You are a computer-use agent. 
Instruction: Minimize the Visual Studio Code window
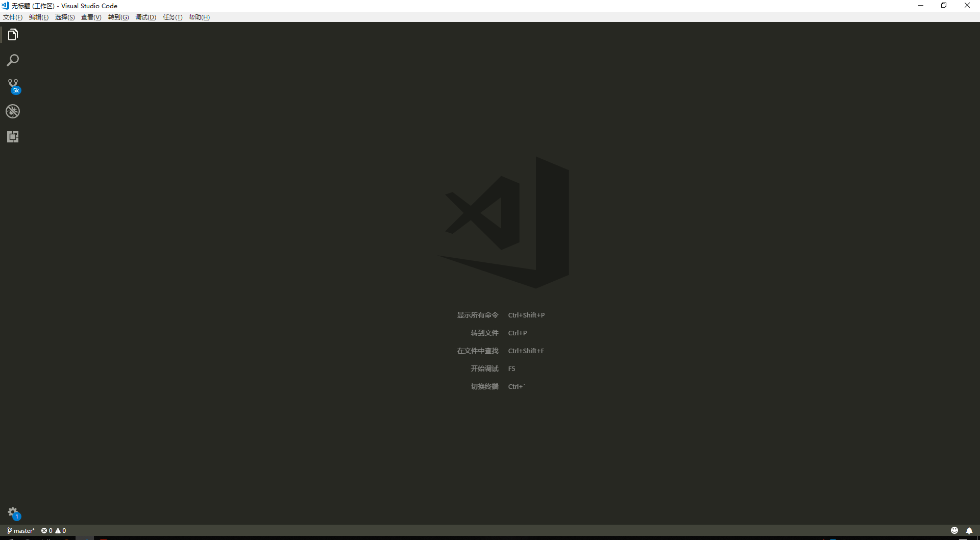(921, 6)
